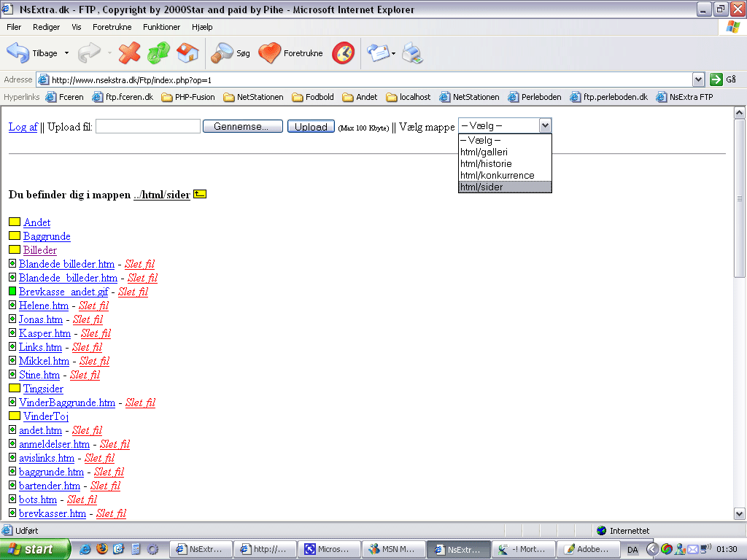Click the Søg search magnifier icon
747x560 pixels.
tap(222, 53)
